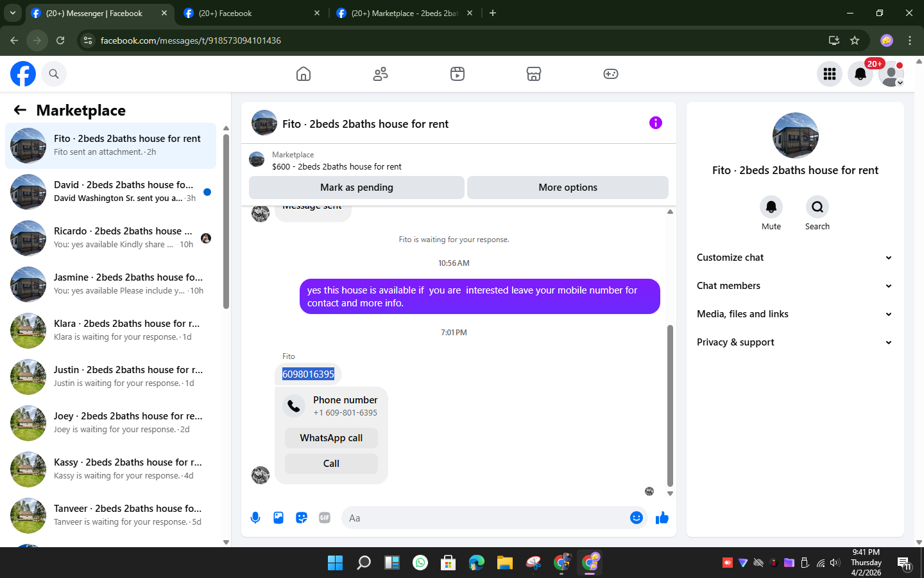
Task: Switch to the (20+) Facebook tab
Action: (x=251, y=13)
